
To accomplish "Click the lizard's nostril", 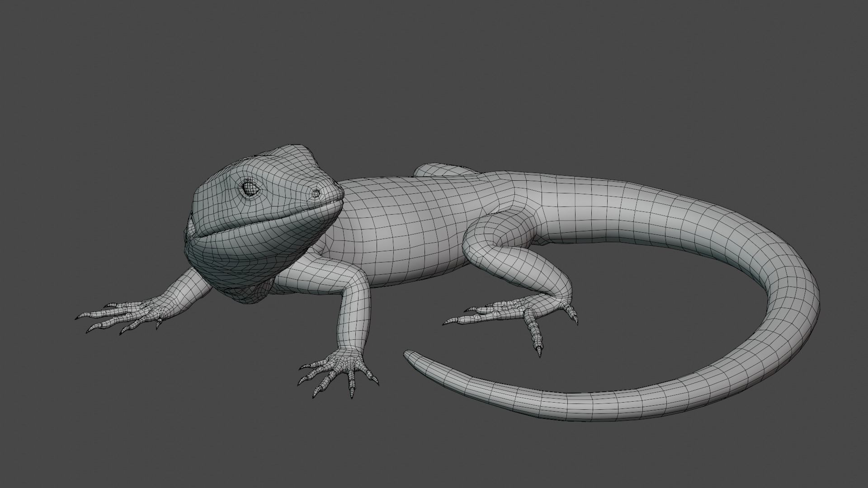I will point(315,193).
